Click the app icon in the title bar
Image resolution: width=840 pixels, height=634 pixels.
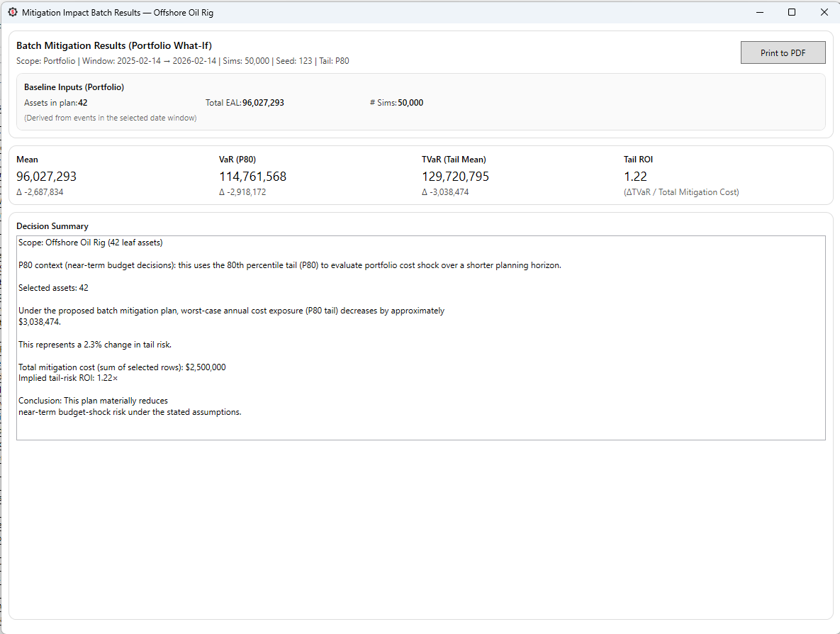pyautogui.click(x=12, y=12)
